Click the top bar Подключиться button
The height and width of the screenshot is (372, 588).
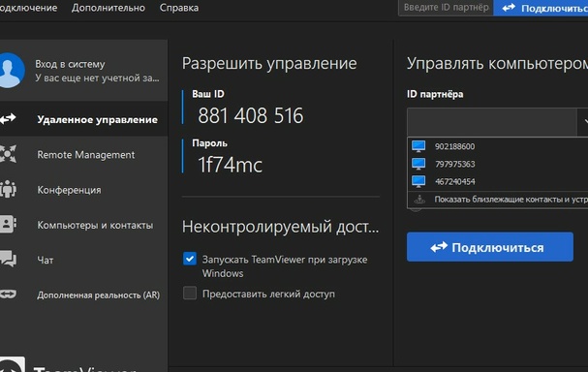541,8
